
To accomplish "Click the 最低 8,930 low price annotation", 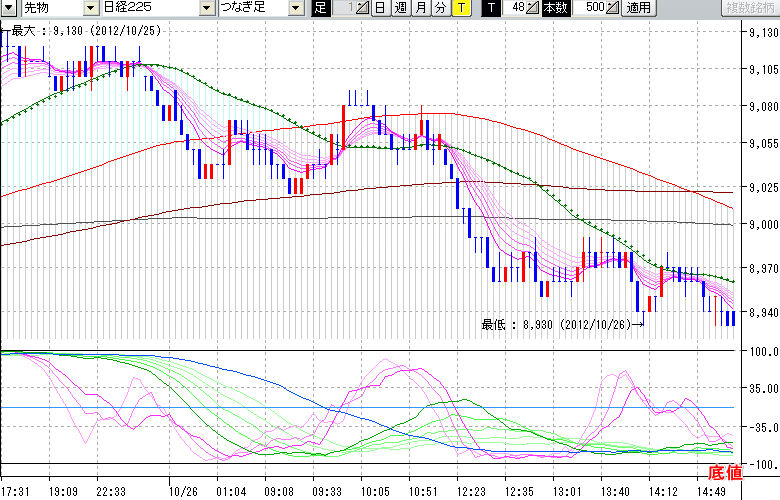I will (560, 323).
